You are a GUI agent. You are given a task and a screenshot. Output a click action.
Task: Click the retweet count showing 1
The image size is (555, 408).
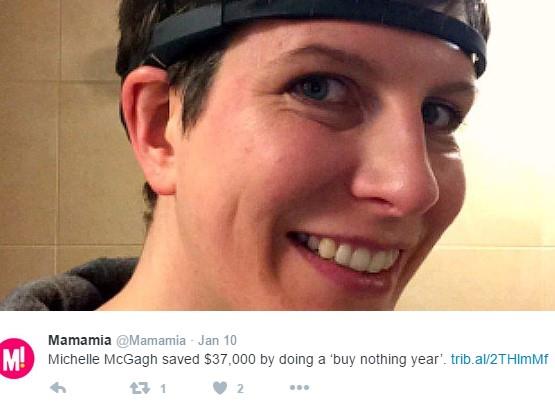[163, 389]
